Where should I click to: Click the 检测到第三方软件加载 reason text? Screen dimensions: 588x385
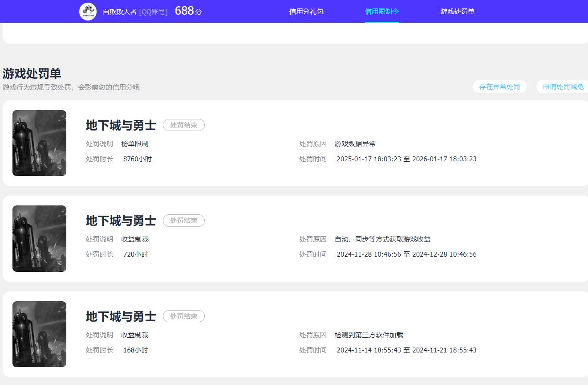tap(369, 335)
